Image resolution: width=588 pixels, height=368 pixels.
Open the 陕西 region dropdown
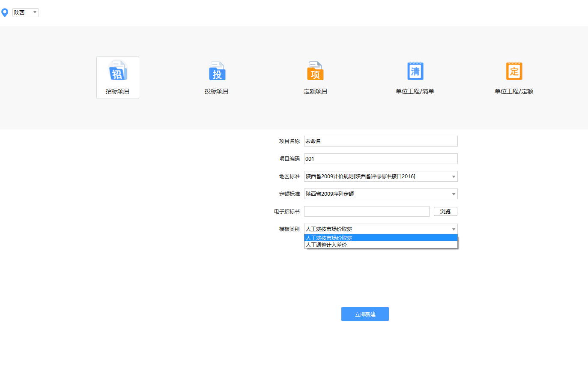[x=26, y=13]
